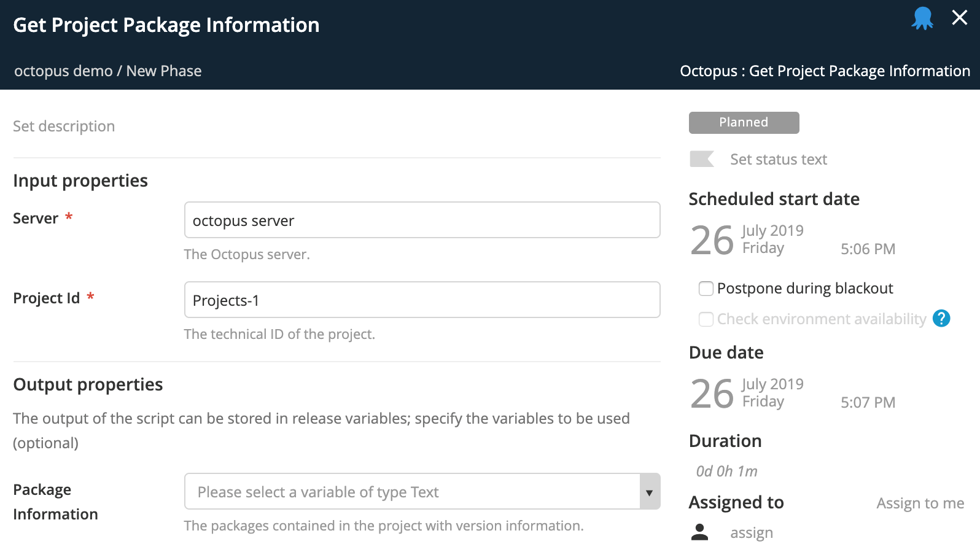Open the environment availability help icon
The height and width of the screenshot is (544, 980).
(941, 319)
